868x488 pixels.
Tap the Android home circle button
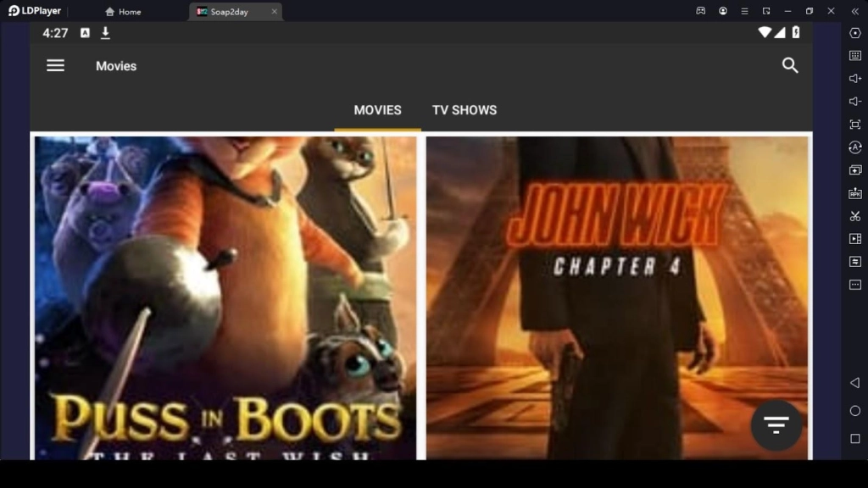pyautogui.click(x=854, y=411)
